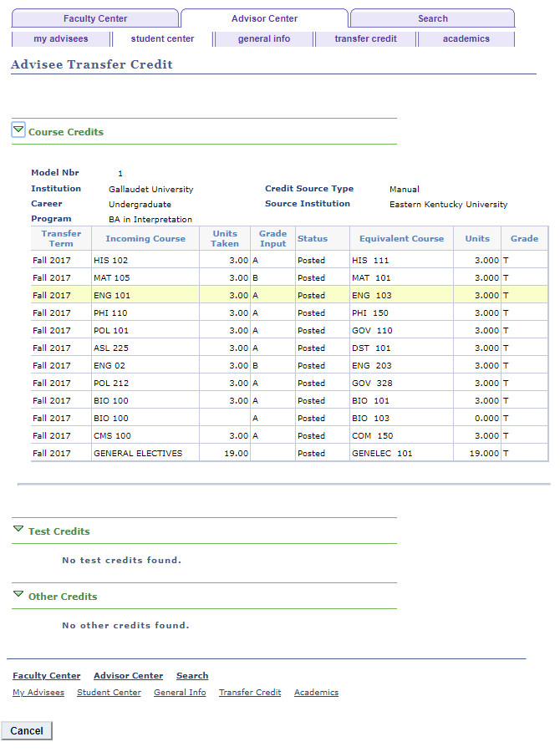Open the Search tab
This screenshot has width=560, height=752.
[431, 18]
